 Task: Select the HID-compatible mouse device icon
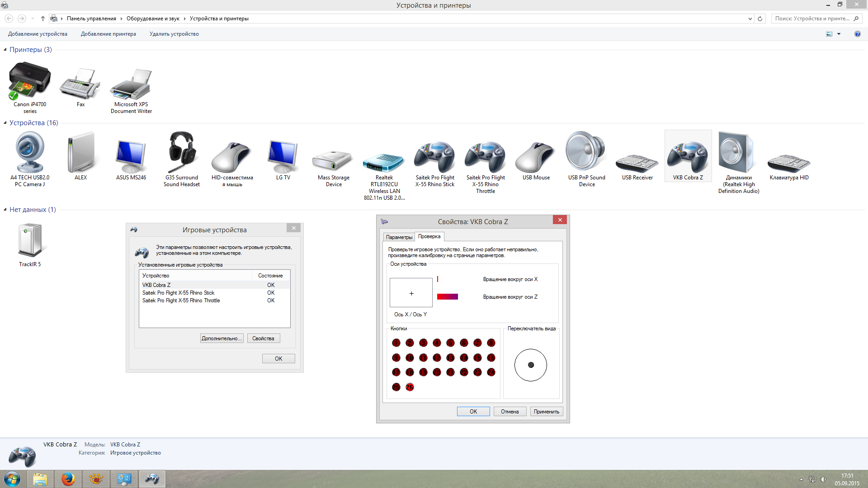232,157
